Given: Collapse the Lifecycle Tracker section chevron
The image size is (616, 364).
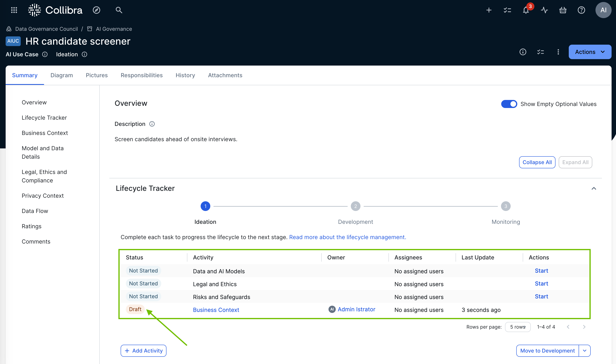Looking at the screenshot, I should coord(594,188).
